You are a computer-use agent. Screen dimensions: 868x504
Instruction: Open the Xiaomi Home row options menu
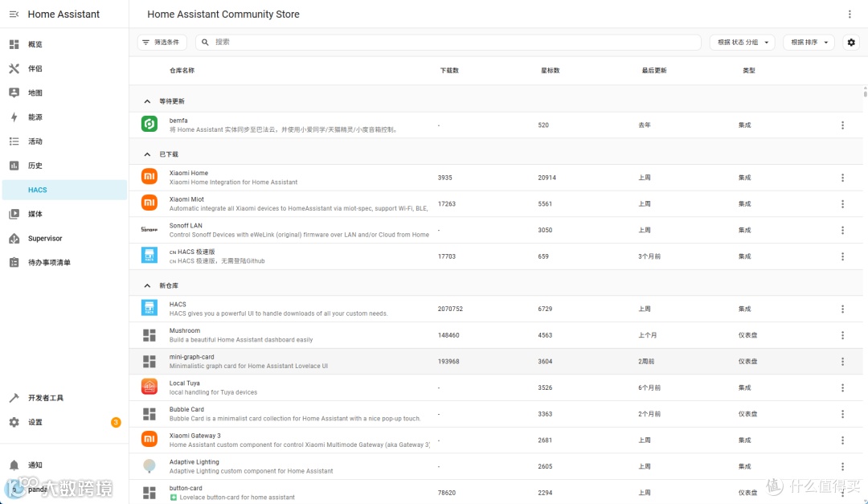pos(842,178)
